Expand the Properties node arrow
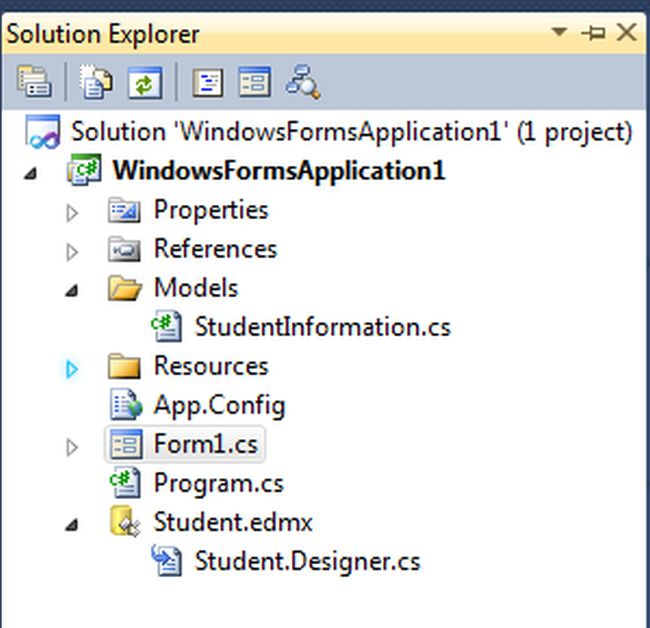 click(x=71, y=212)
